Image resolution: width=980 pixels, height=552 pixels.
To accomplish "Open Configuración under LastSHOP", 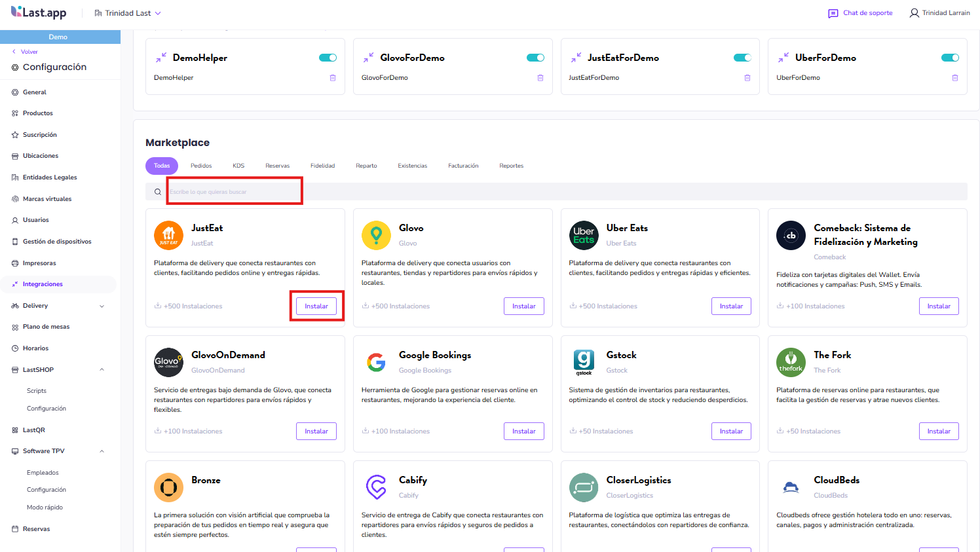I will (47, 409).
